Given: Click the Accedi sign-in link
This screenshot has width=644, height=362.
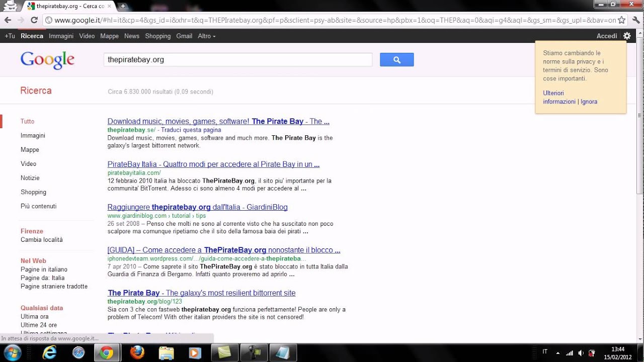Looking at the screenshot, I should [607, 36].
